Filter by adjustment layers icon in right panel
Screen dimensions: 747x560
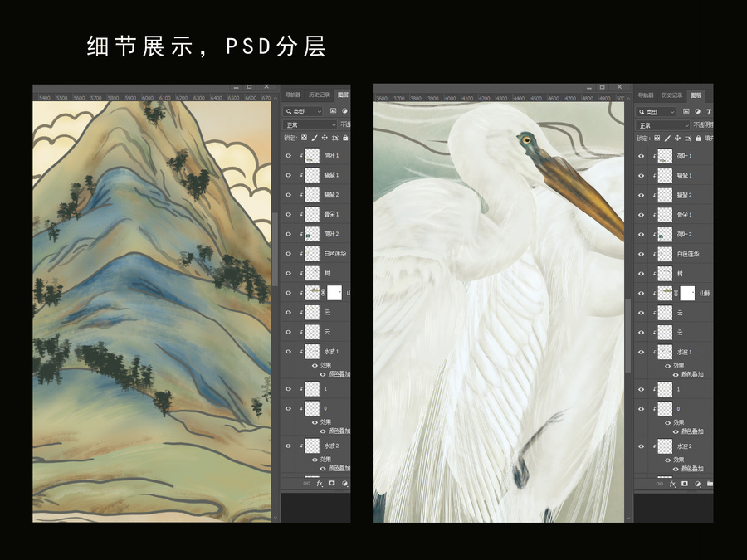tap(697, 111)
